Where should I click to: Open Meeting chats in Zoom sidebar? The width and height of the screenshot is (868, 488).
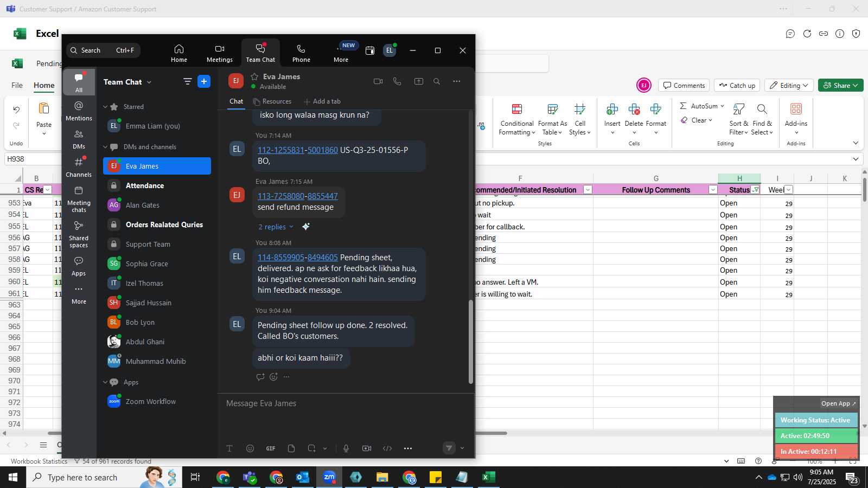pyautogui.click(x=79, y=198)
